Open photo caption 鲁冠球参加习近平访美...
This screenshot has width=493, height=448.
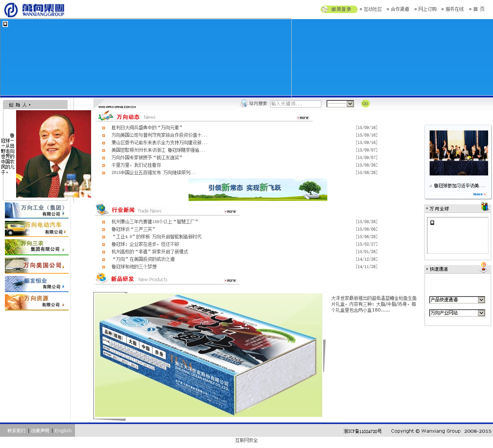(459, 186)
